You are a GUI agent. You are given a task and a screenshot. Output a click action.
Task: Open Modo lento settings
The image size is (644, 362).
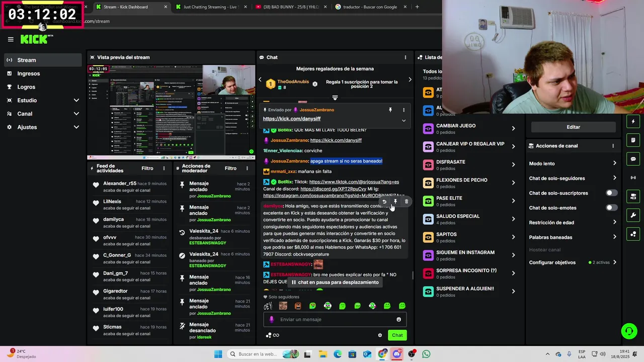[x=573, y=163]
